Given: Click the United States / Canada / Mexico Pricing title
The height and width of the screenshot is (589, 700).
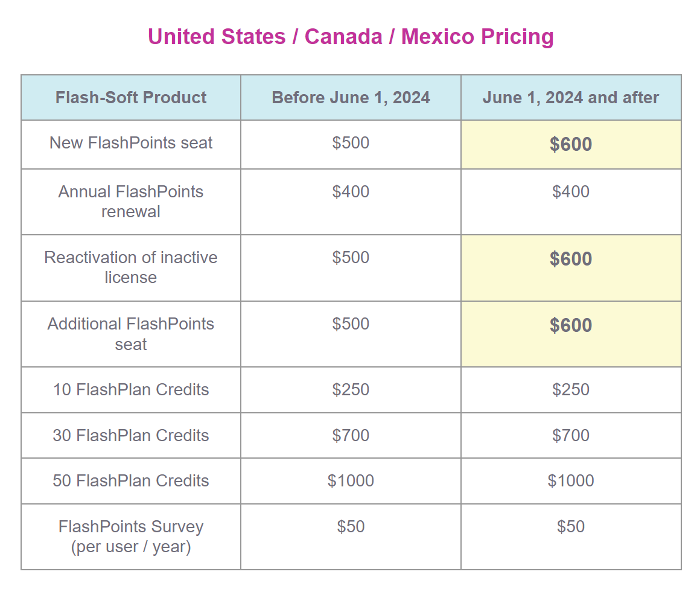Looking at the screenshot, I should pyautogui.click(x=351, y=37).
